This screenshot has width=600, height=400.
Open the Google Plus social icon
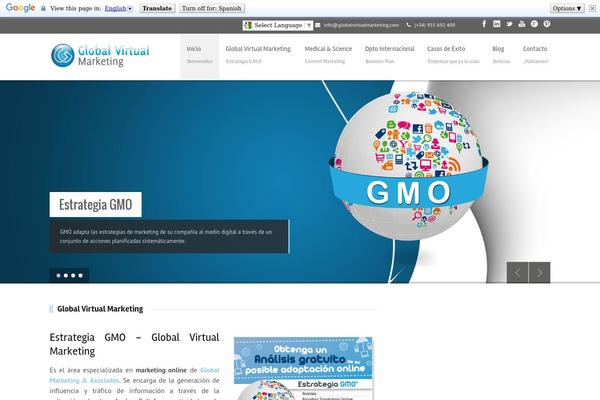(535, 24)
